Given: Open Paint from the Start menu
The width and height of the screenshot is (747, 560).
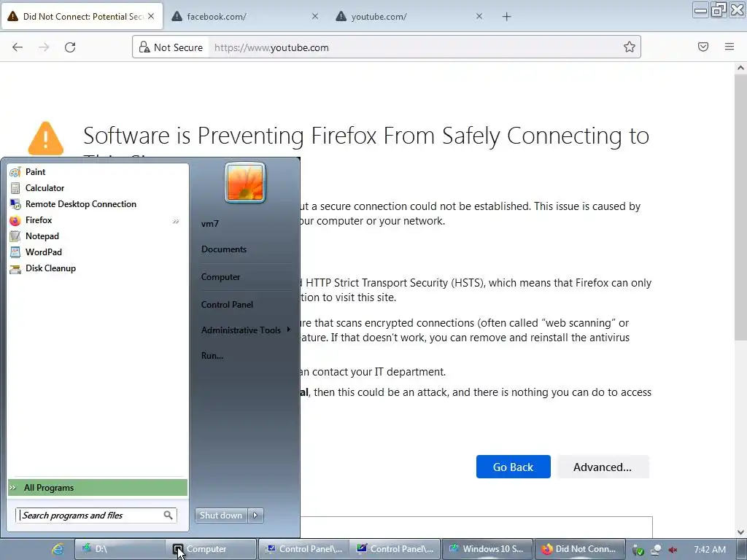Looking at the screenshot, I should 98,172.
